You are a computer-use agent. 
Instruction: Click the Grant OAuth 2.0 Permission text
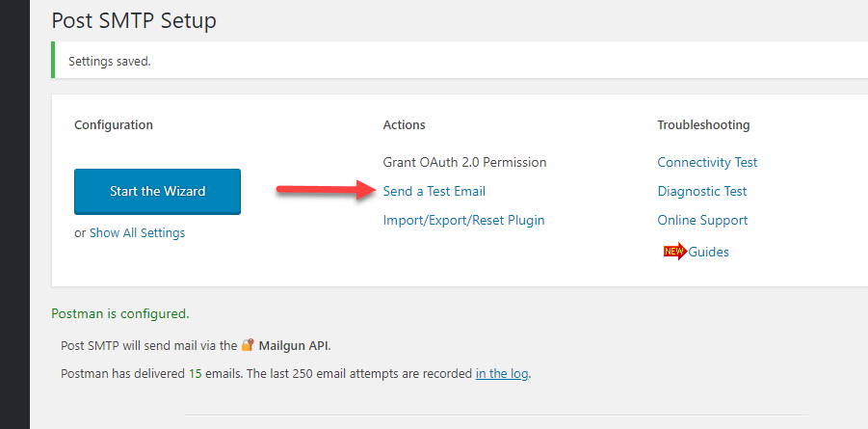click(x=464, y=162)
